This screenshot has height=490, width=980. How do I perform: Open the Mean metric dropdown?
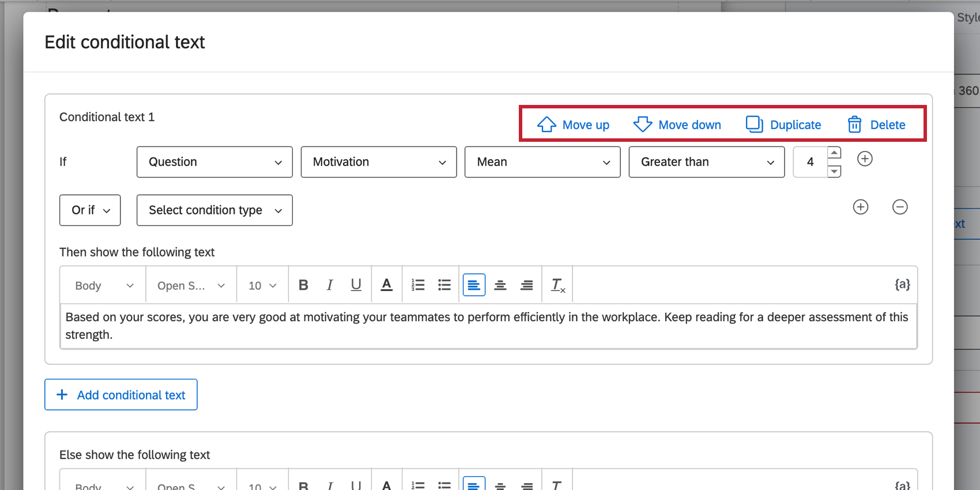pos(542,162)
